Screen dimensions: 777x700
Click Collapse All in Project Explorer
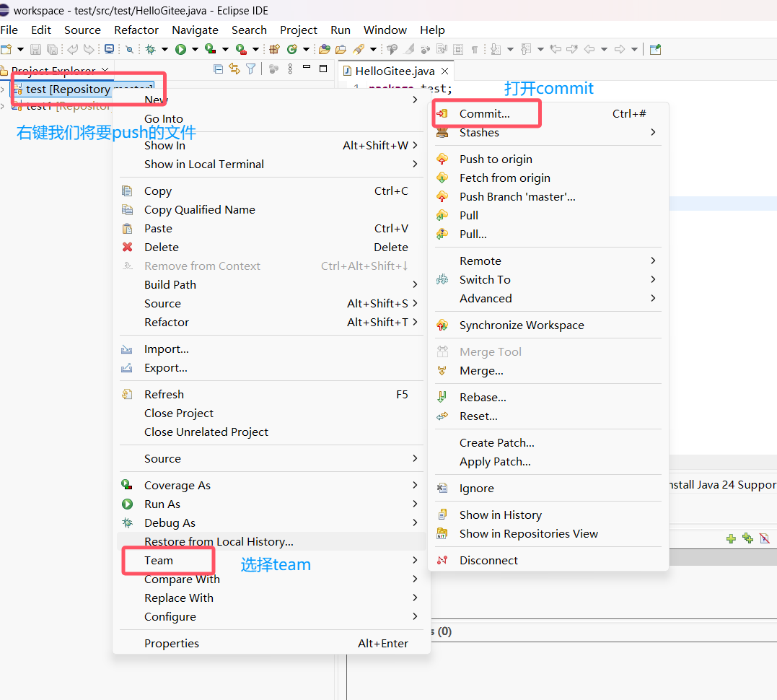click(218, 69)
